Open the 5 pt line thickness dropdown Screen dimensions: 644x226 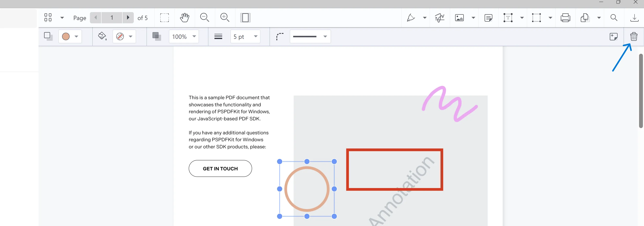coord(245,37)
